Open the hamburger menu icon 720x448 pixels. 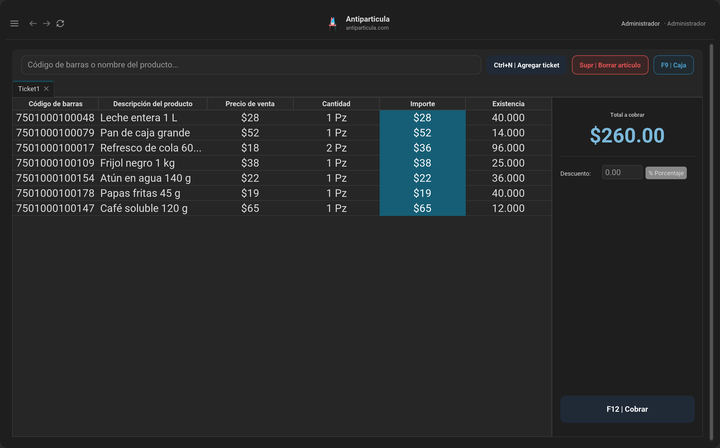(x=14, y=23)
